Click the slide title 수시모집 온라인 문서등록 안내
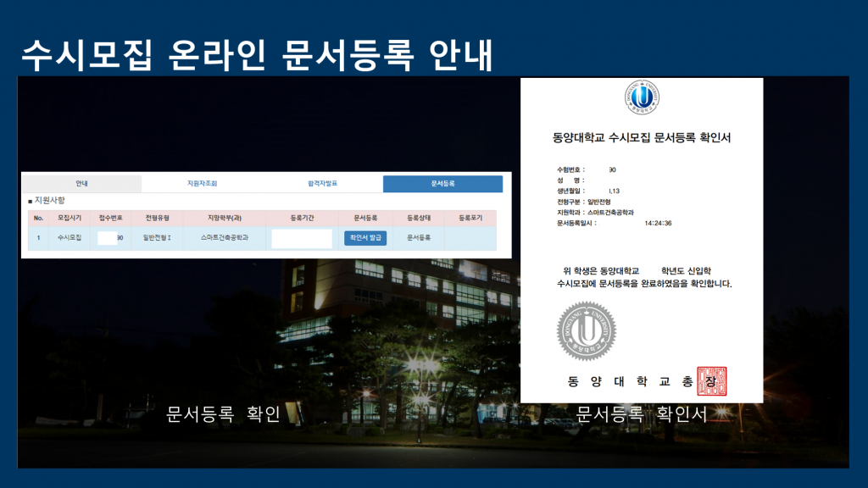The width and height of the screenshot is (868, 488). point(258,55)
